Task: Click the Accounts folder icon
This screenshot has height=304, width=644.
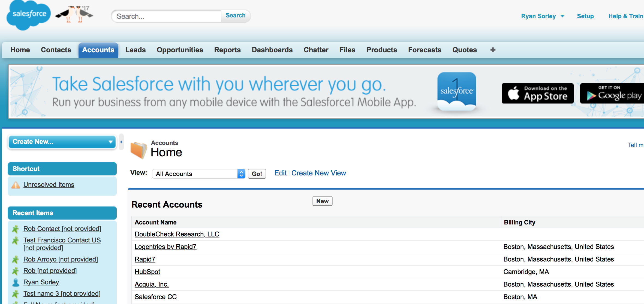Action: click(x=139, y=150)
